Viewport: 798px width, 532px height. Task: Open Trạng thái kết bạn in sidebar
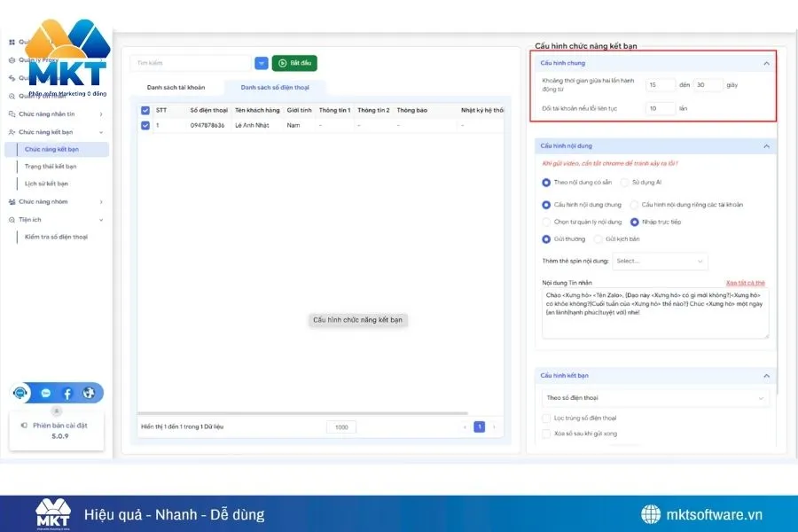[51, 167]
